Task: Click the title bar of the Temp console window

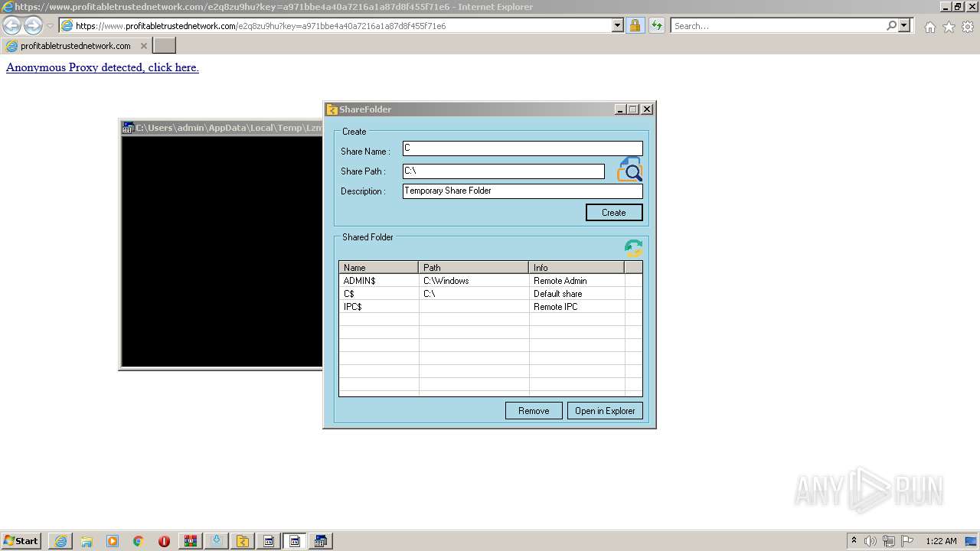Action: (x=222, y=128)
